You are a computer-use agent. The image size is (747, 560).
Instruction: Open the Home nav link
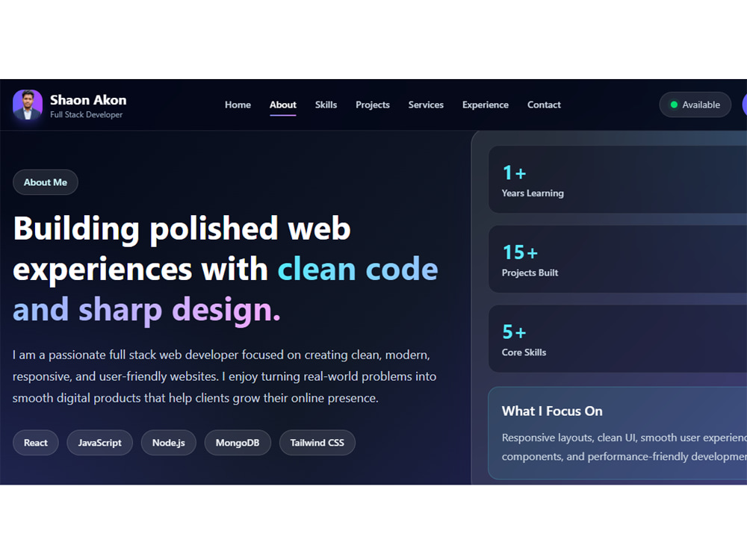coord(238,105)
